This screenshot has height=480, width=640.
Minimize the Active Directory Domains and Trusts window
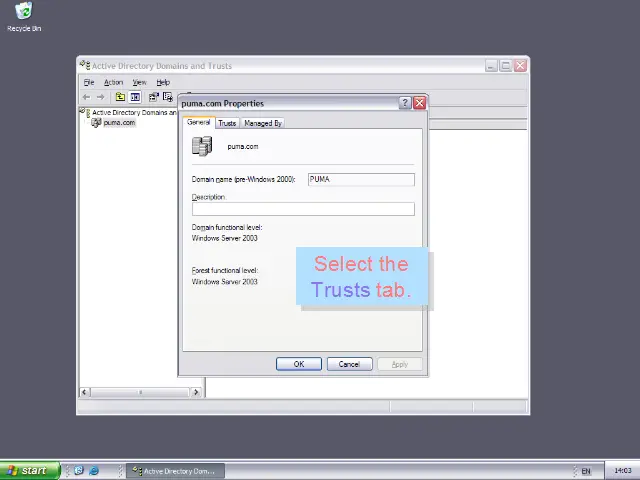tap(491, 66)
